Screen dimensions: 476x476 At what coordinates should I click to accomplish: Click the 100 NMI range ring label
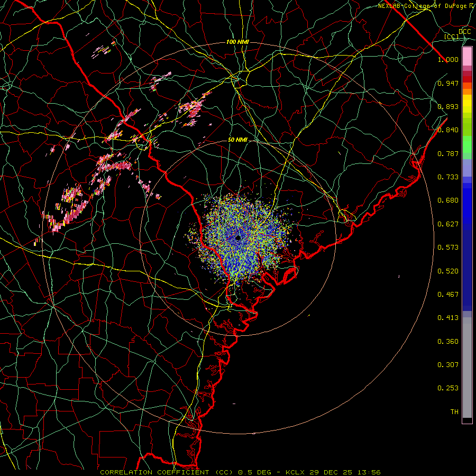coord(237,42)
